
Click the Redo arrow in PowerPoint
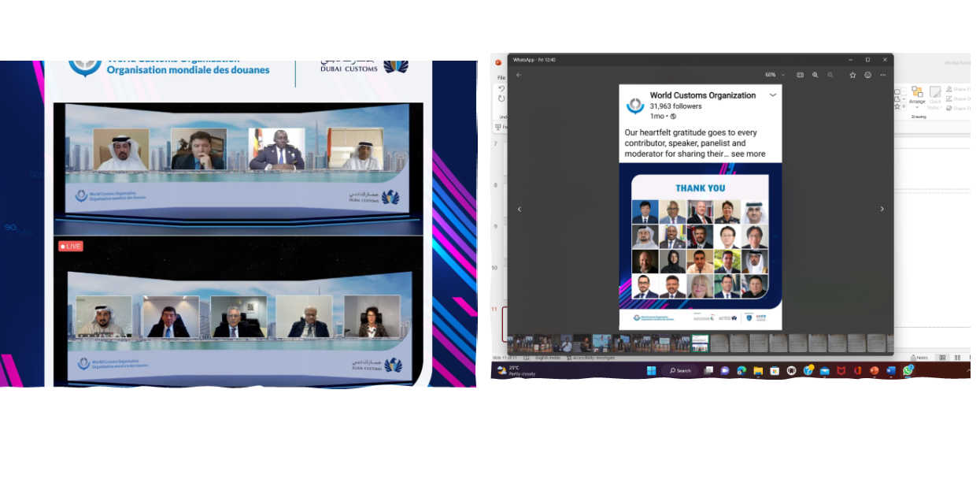pyautogui.click(x=501, y=98)
